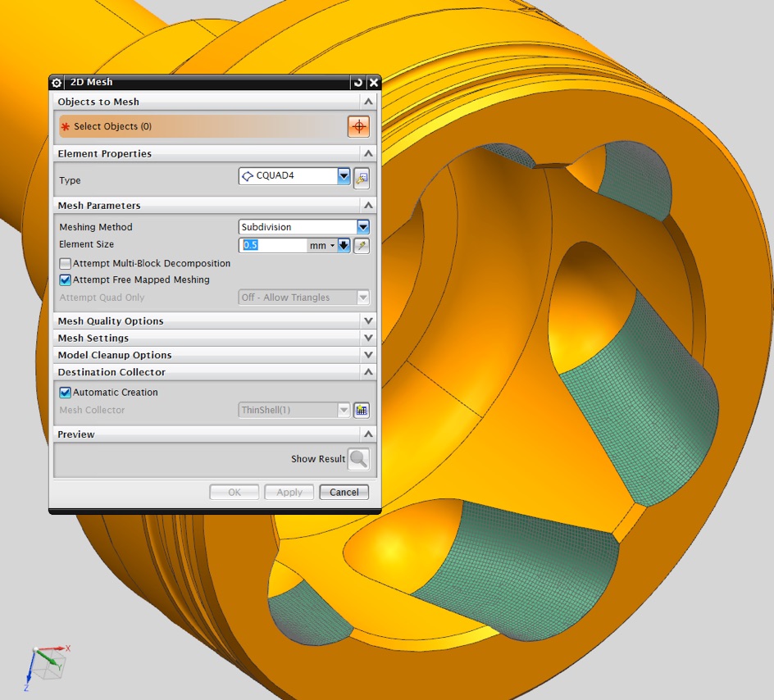Close the 2D Mesh dialog
This screenshot has width=774, height=700.
click(374, 83)
